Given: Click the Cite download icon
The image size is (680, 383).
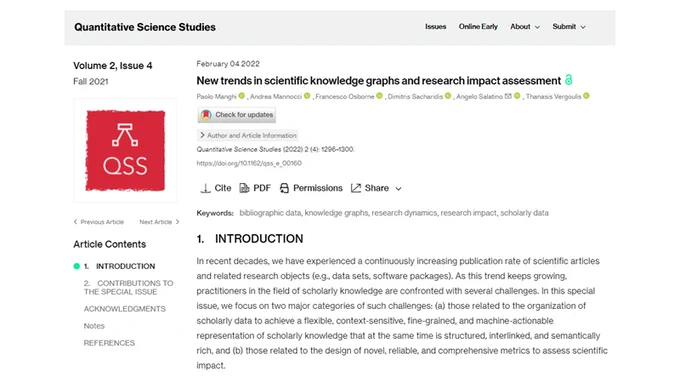Looking at the screenshot, I should click(x=205, y=188).
